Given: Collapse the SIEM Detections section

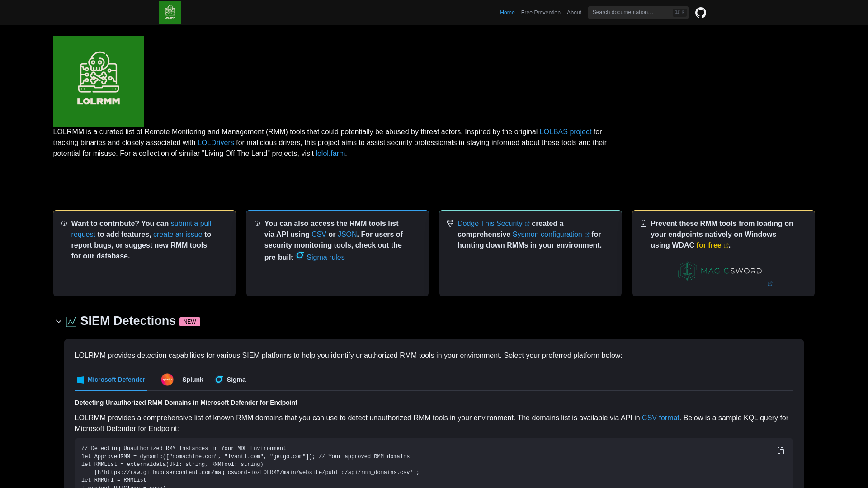Looking at the screenshot, I should tap(59, 321).
